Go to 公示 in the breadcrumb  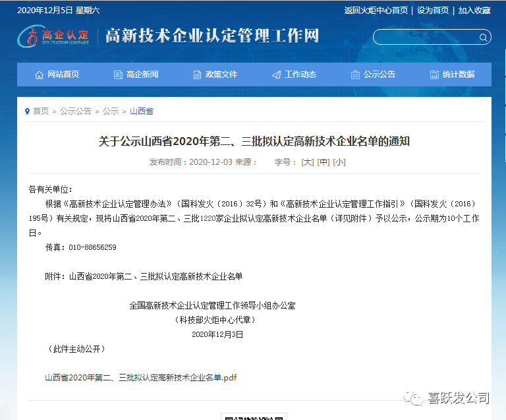(111, 111)
